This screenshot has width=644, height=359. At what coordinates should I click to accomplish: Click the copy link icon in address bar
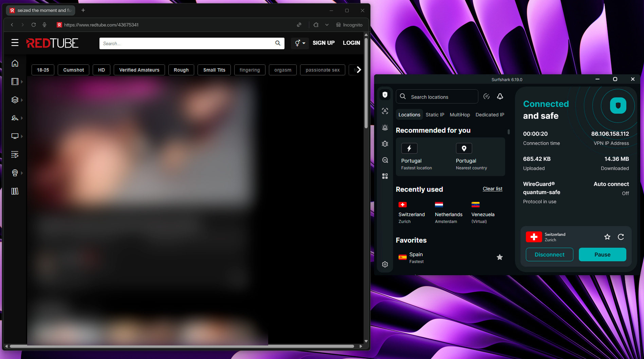[x=299, y=25]
